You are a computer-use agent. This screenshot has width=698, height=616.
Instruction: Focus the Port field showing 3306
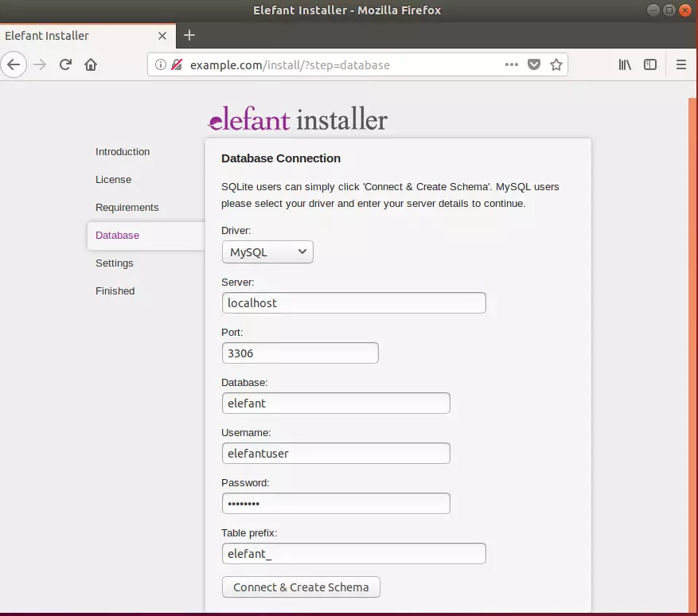300,353
